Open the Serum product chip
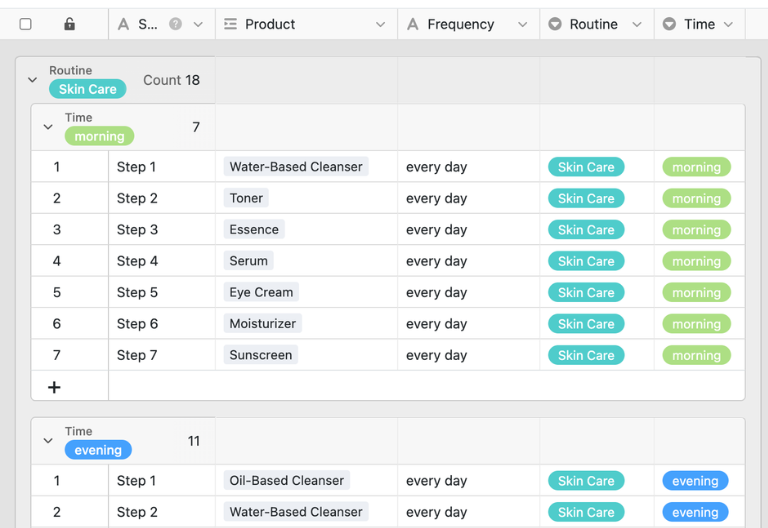 click(x=248, y=261)
